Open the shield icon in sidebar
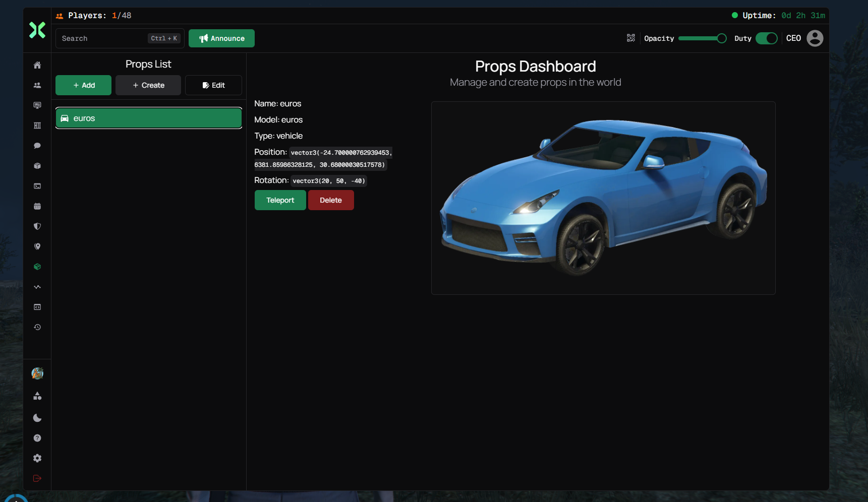 click(x=37, y=226)
